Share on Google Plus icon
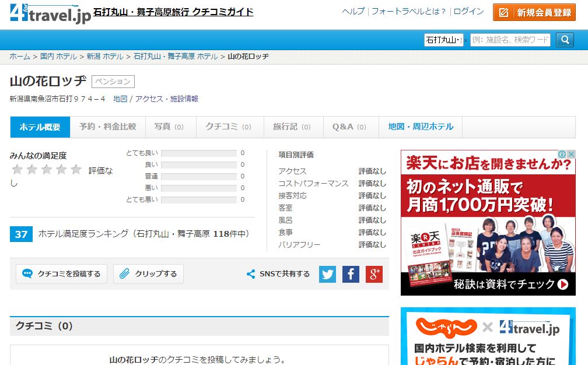This screenshot has width=588, height=365. click(x=374, y=274)
